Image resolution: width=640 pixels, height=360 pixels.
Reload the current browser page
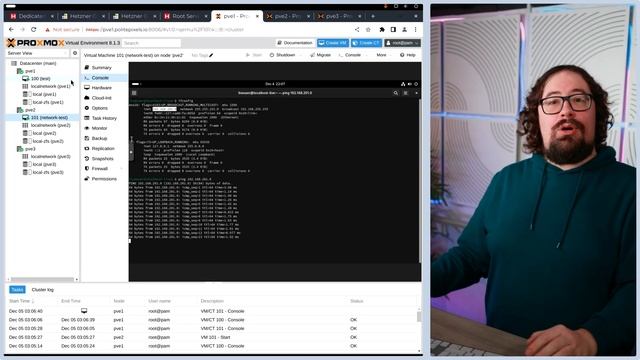(x=33, y=29)
